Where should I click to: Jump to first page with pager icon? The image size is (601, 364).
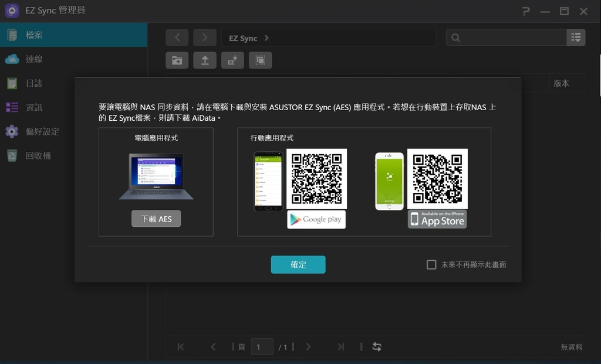point(181,347)
